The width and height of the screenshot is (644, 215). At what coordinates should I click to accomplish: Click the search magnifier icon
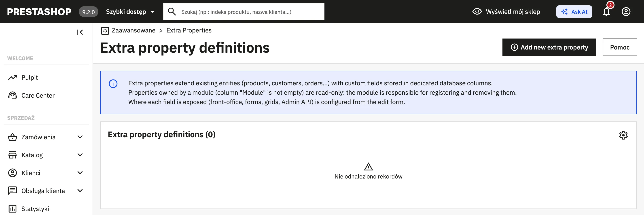click(172, 11)
